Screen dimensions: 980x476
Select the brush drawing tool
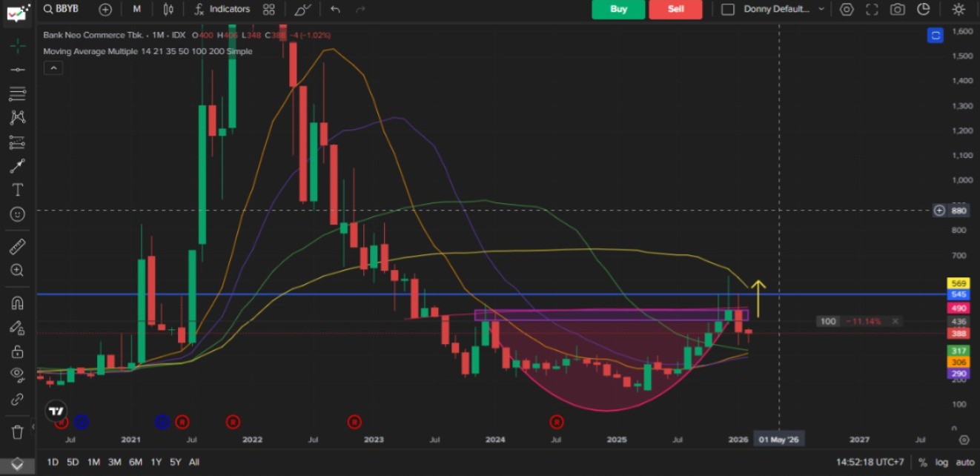(18, 166)
